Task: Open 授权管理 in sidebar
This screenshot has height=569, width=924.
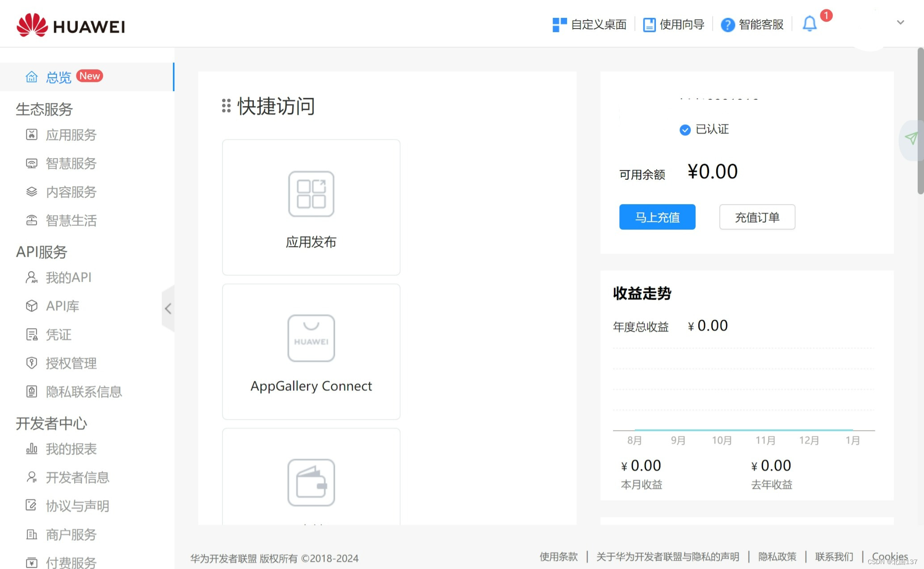Action: [71, 363]
